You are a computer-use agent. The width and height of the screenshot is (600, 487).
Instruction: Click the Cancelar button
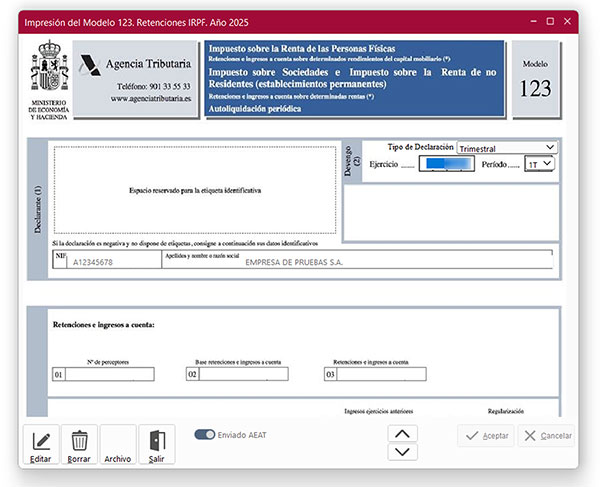click(546, 436)
